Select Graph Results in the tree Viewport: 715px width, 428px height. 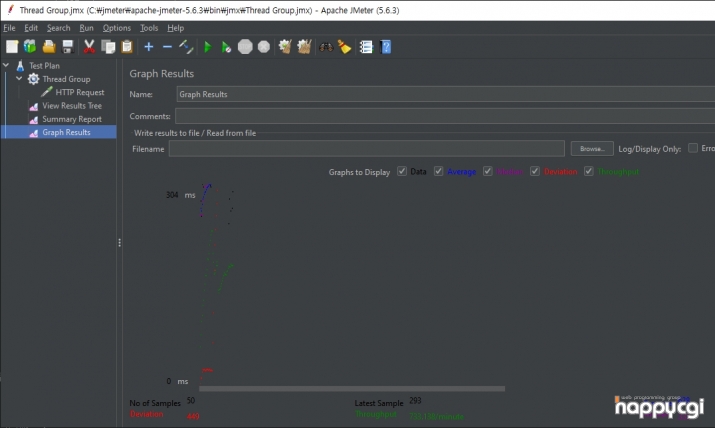pos(66,132)
